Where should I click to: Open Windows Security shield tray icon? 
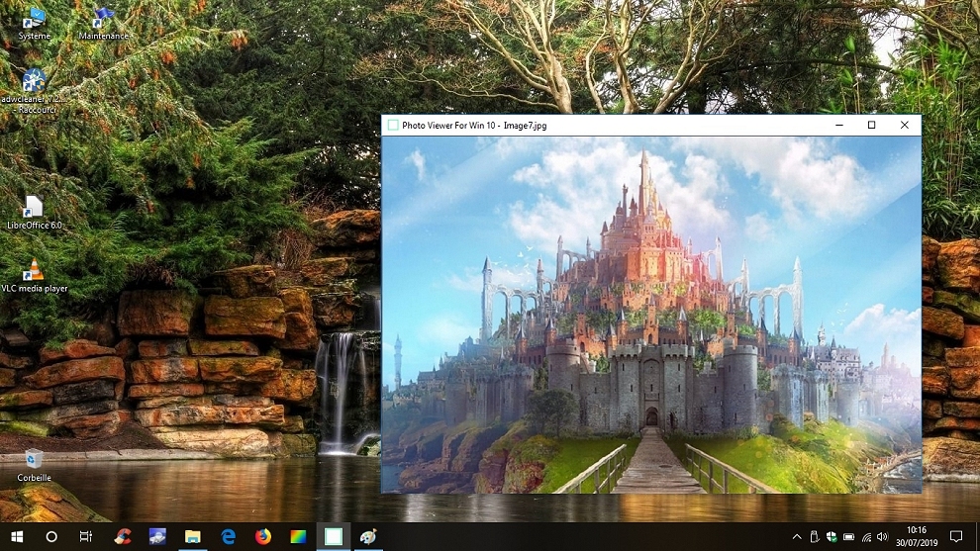[832, 536]
